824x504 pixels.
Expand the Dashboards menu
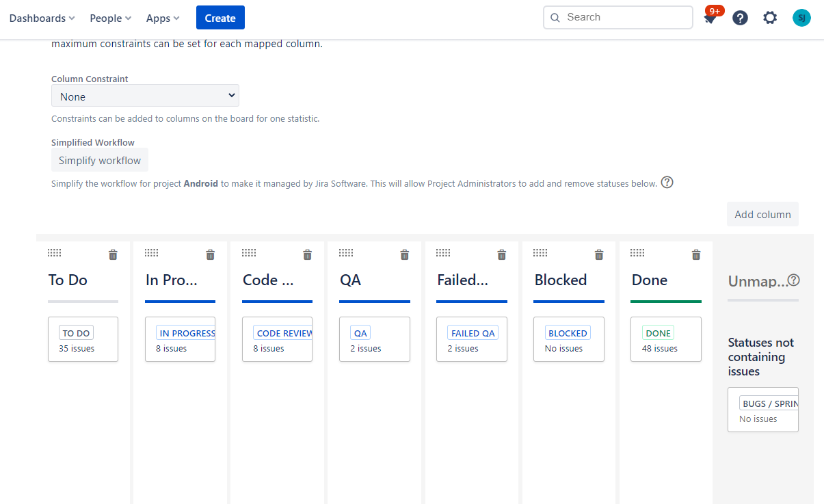[42, 18]
